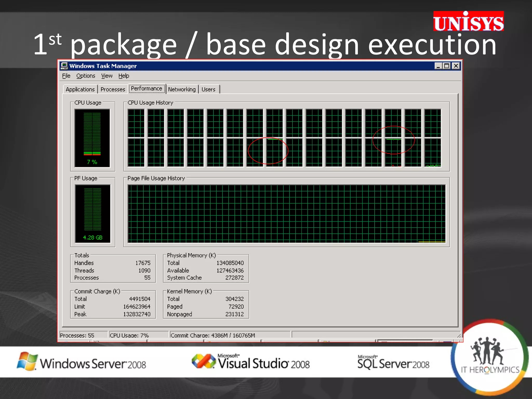
Task: Open the File menu
Action: [x=66, y=76]
